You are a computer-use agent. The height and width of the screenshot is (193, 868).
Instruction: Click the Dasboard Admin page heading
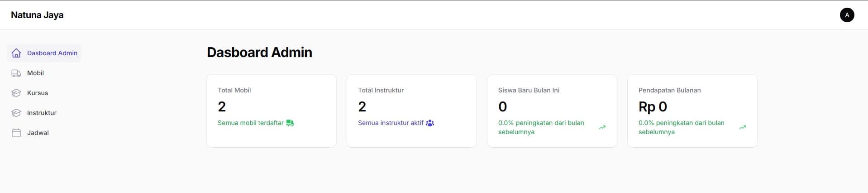[x=259, y=52]
